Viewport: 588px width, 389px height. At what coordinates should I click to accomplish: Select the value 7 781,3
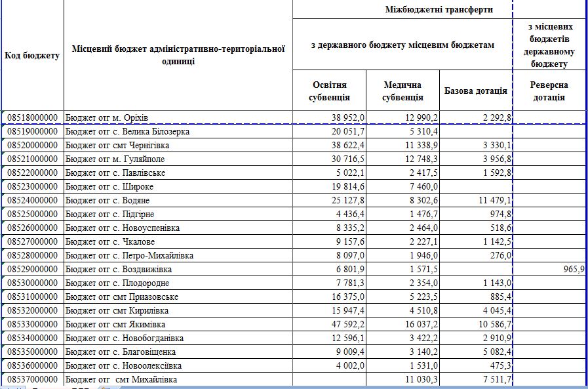(x=329, y=283)
